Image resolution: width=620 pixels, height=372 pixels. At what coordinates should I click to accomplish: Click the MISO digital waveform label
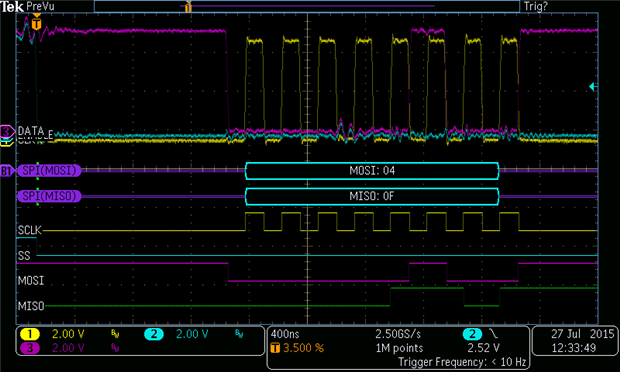coord(30,306)
